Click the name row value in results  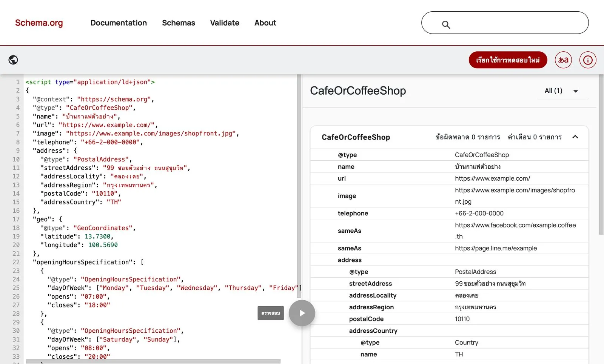(x=478, y=167)
